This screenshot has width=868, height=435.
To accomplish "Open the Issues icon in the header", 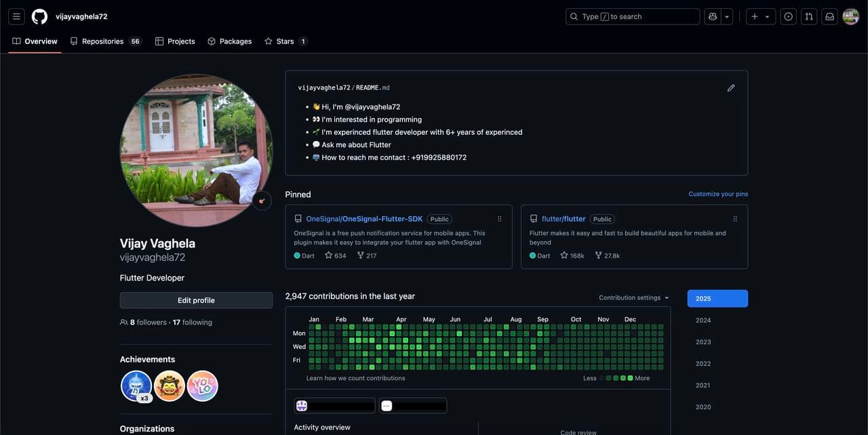I will coord(788,16).
